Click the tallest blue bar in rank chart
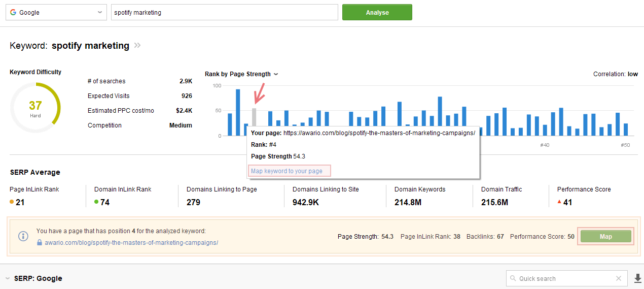Viewport: 644px width, 289px height. 238,113
